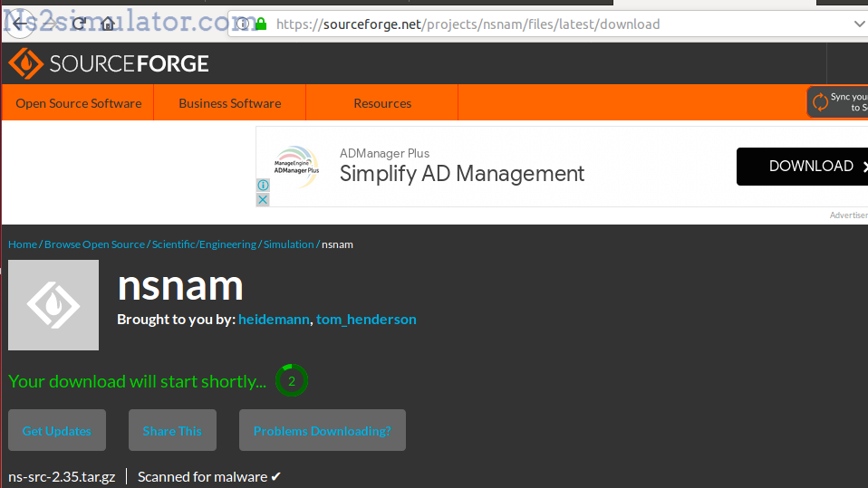Click the SourceForge flame logo
Screen dimensions: 868x488
pyautogui.click(x=25, y=63)
